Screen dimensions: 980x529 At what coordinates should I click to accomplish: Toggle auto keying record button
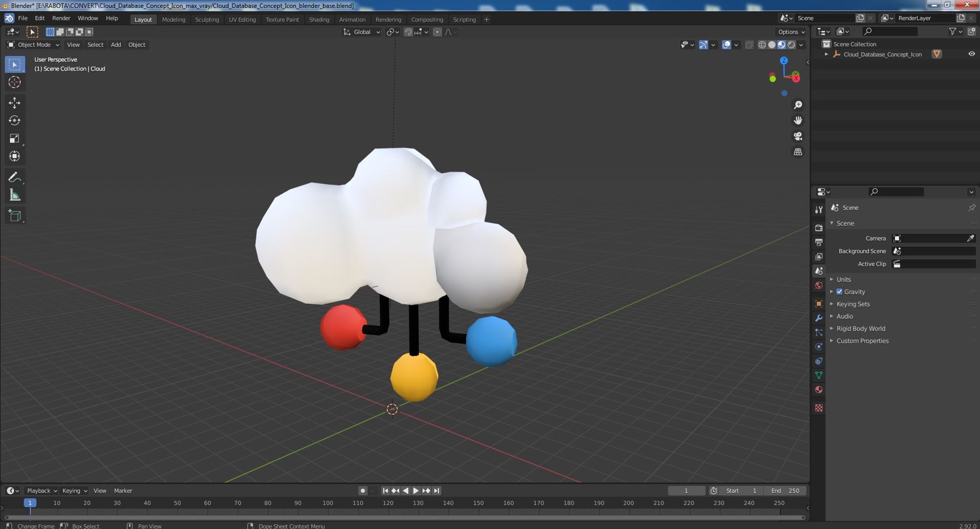click(362, 491)
